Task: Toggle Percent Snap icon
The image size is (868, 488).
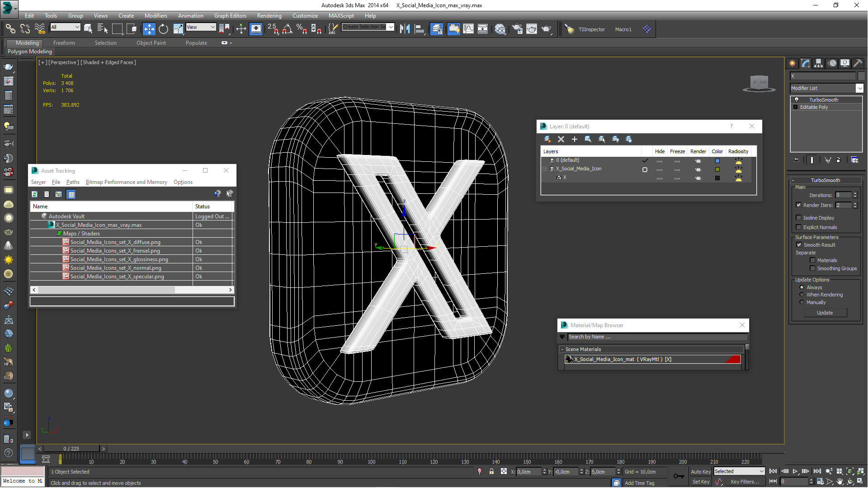Action: click(302, 29)
